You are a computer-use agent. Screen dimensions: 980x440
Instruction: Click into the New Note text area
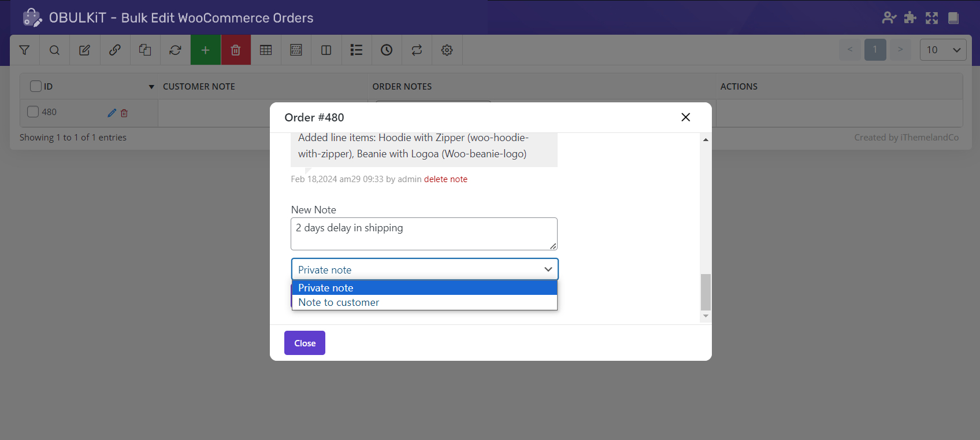tap(424, 234)
